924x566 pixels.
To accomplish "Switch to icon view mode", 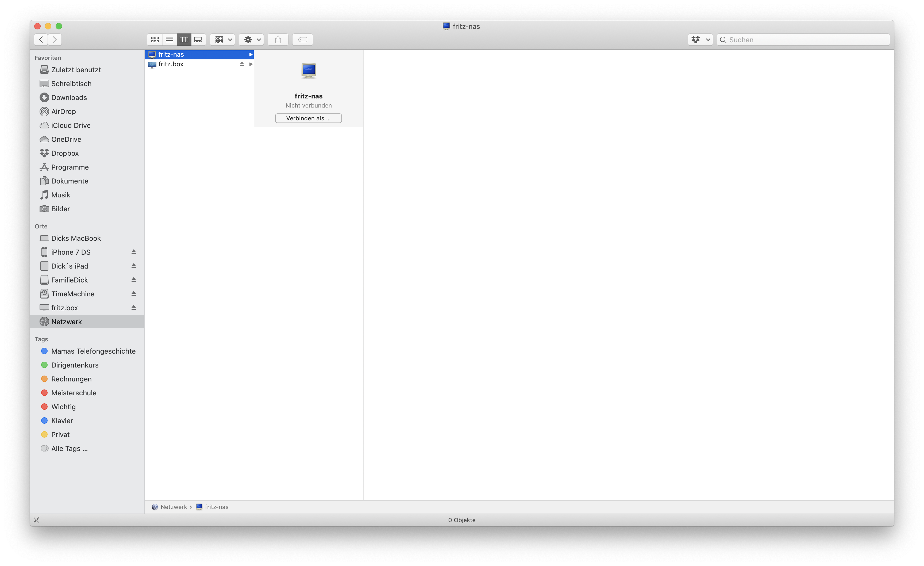I will point(155,39).
